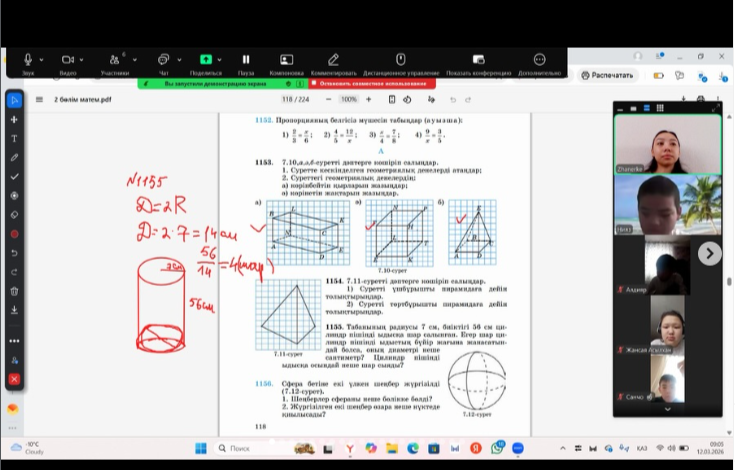This screenshot has width=735, height=470.
Task: Close annotation toolbar with red X
Action: (14, 379)
